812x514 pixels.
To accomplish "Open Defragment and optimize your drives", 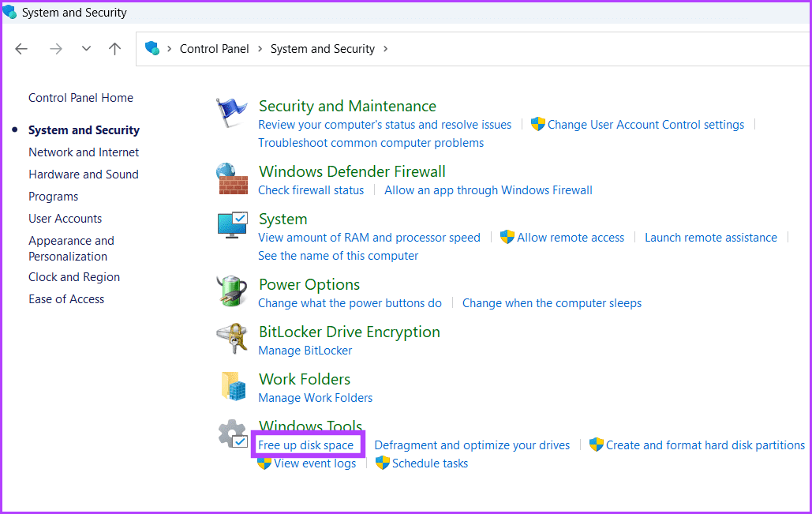I will click(x=472, y=445).
